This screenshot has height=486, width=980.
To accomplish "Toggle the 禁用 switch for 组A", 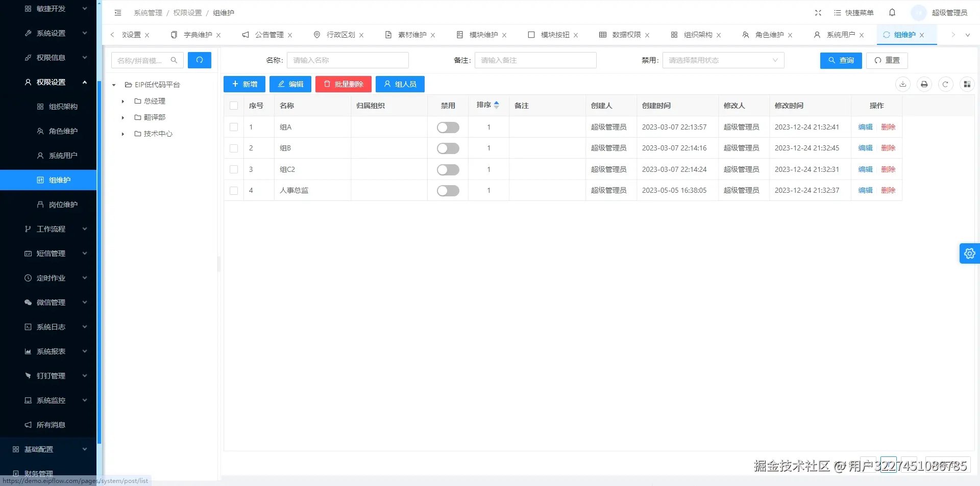I will point(448,127).
